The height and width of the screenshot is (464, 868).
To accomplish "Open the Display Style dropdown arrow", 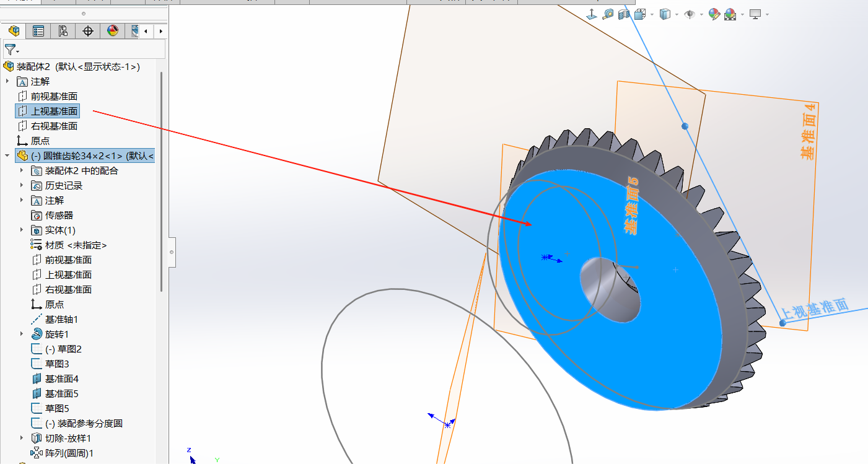I will tap(677, 14).
